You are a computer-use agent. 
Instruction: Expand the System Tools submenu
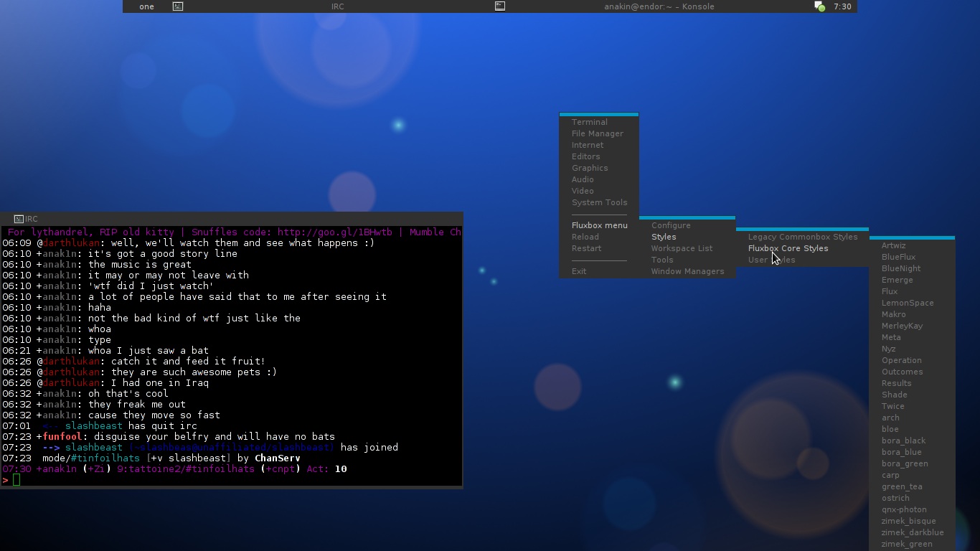599,202
